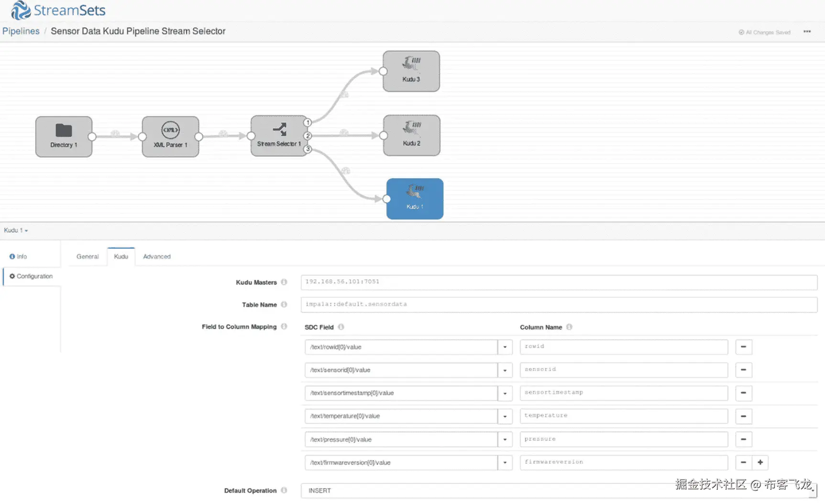The width and height of the screenshot is (825, 504).
Task: Click the /text/rowid[0]/value SDC field
Action: click(x=401, y=347)
